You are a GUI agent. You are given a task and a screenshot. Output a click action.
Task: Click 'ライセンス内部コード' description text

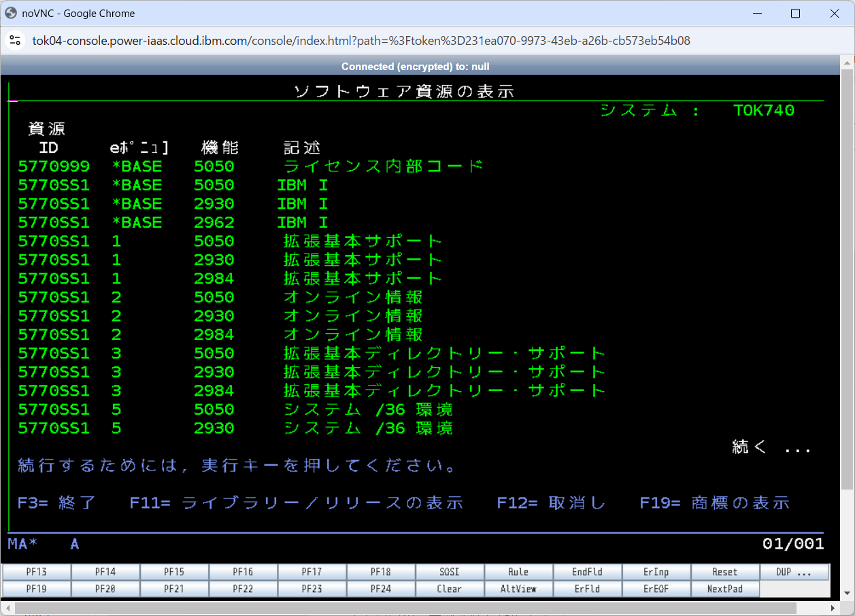[x=384, y=167]
